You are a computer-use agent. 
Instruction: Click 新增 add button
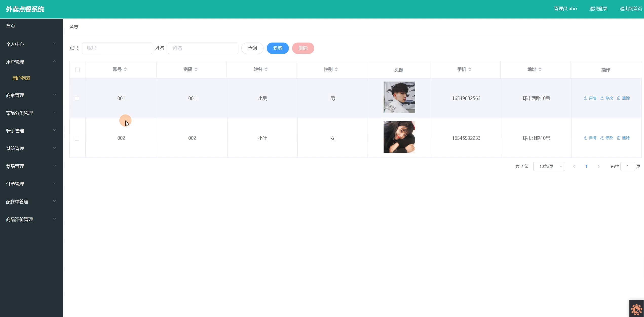point(278,48)
